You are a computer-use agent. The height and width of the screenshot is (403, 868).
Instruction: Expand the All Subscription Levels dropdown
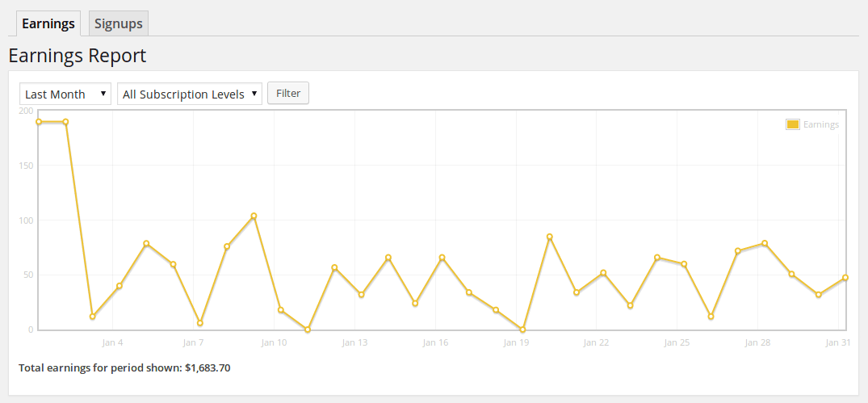[x=190, y=94]
